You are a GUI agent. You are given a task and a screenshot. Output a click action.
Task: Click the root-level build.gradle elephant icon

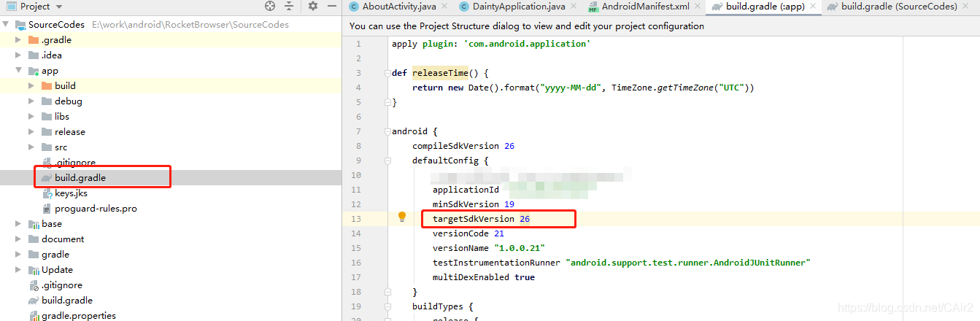(x=34, y=301)
